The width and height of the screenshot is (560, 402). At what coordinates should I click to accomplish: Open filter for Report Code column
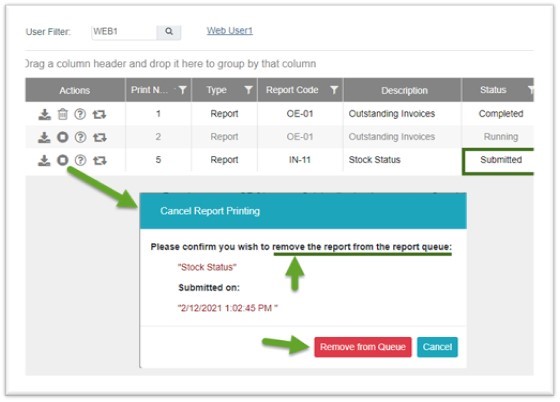334,90
